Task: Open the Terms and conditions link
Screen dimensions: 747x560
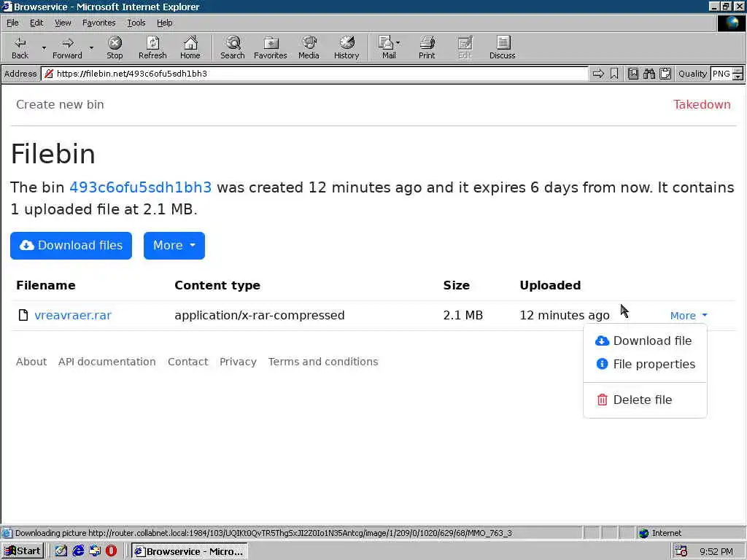Action: pyautogui.click(x=323, y=362)
